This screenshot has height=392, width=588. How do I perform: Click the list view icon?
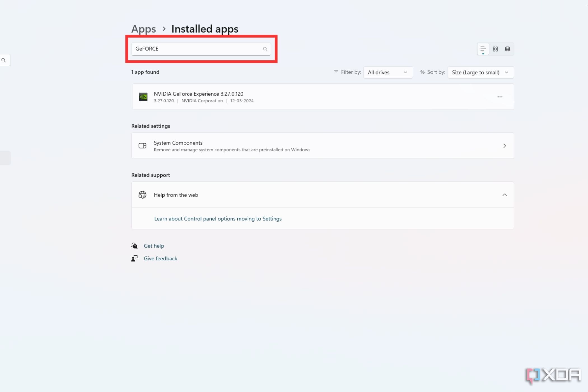483,48
